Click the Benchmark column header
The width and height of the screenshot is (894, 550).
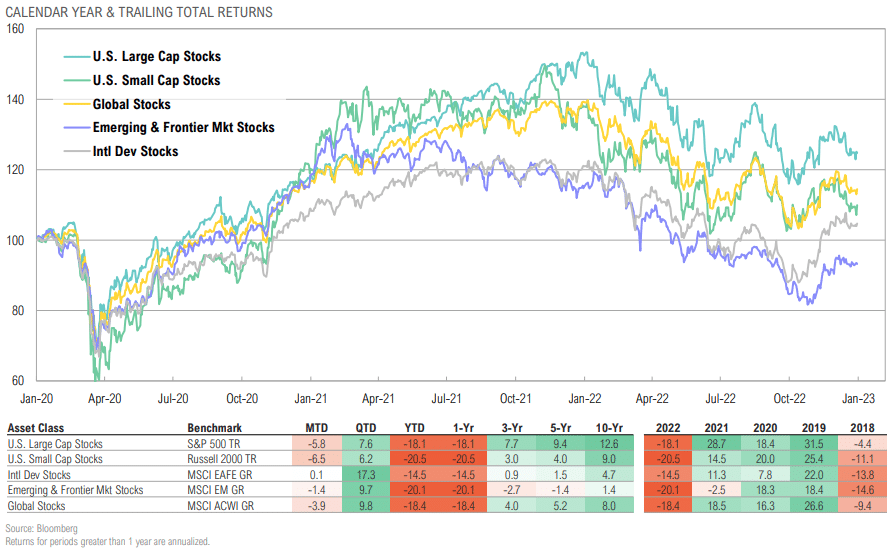point(214,428)
